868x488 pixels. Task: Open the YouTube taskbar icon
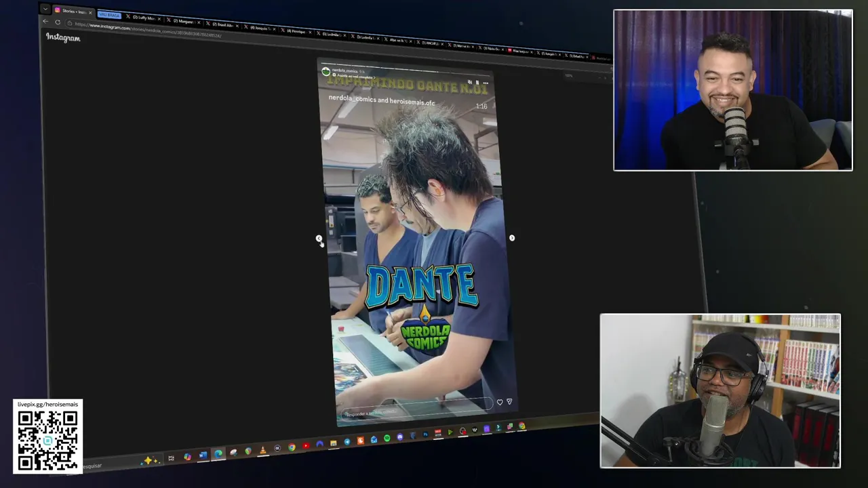pyautogui.click(x=306, y=445)
